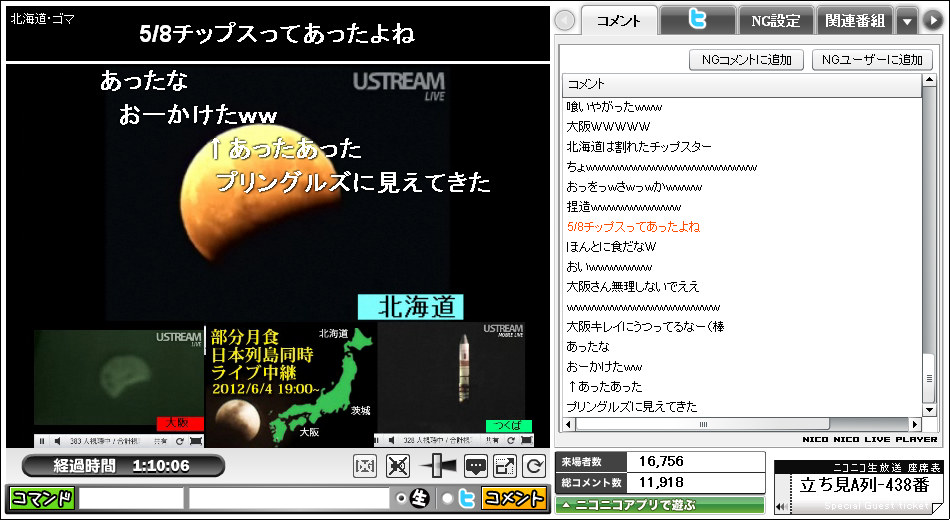
Task: Reload the Nico Live player
Action: (534, 466)
